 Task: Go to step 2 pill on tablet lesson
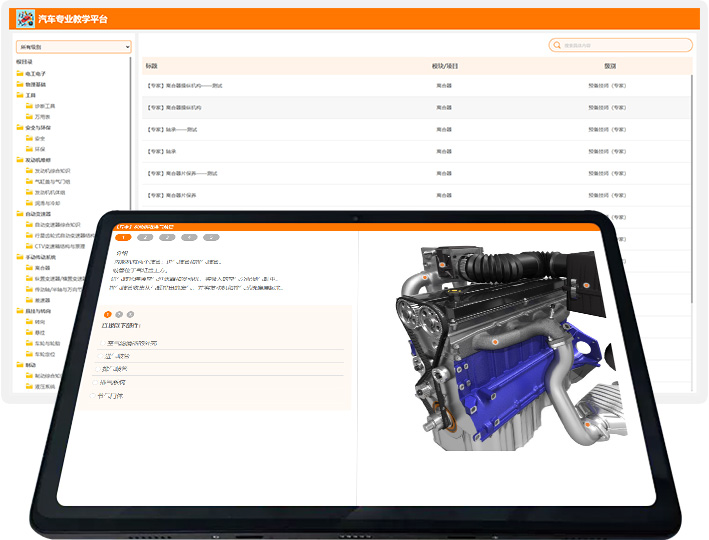click(145, 237)
